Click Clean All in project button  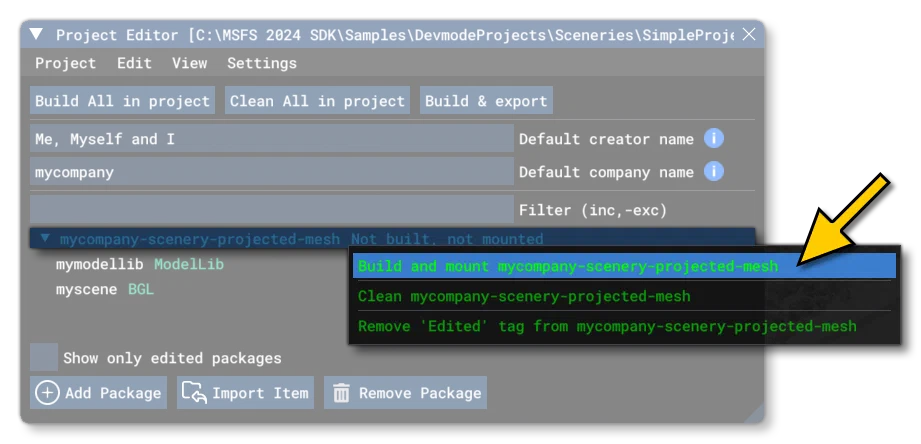317,101
